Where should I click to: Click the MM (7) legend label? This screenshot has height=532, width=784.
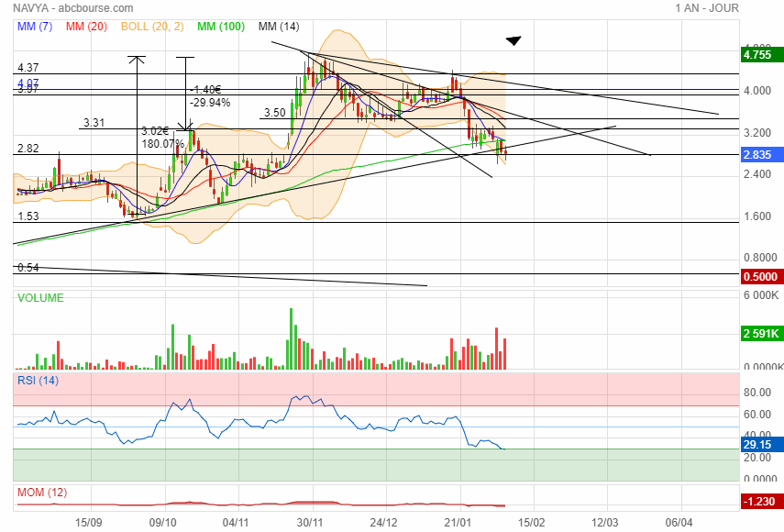tap(35, 27)
